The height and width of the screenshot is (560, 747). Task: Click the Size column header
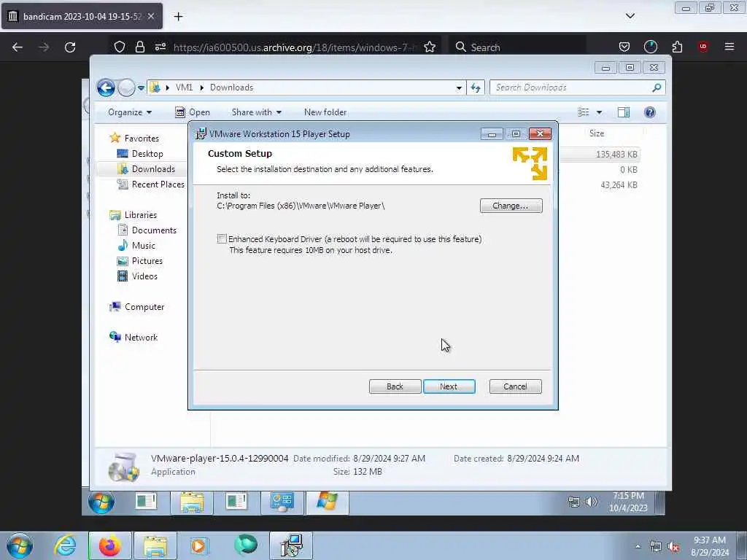pos(597,133)
